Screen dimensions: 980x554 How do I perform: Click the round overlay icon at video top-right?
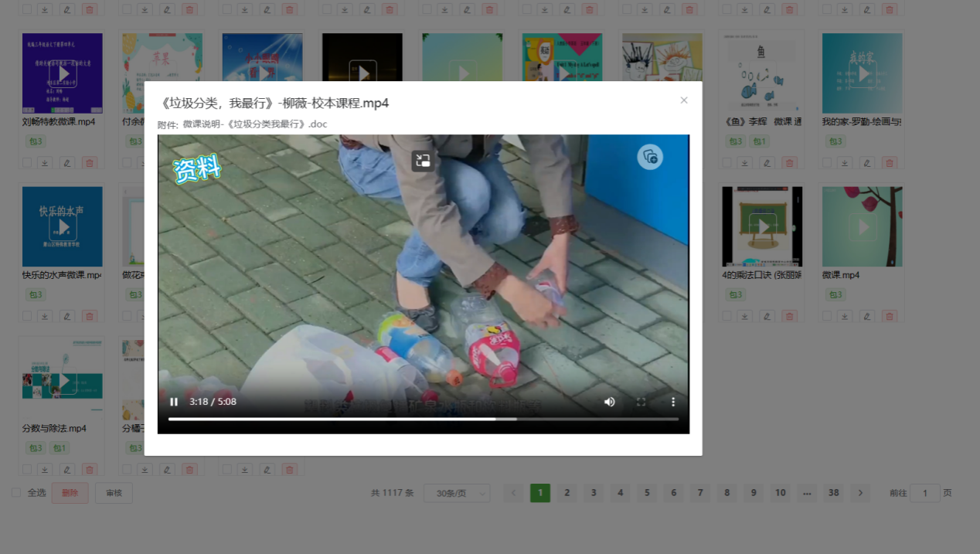(x=650, y=157)
